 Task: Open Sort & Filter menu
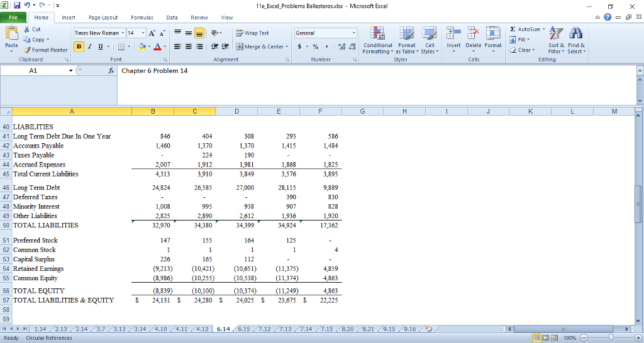(557, 40)
